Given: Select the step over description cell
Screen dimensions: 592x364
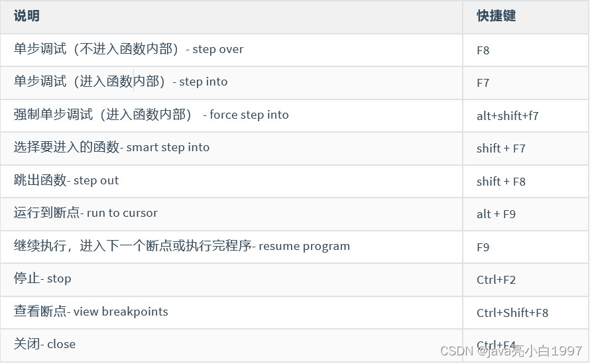Looking at the screenshot, I should pyautogui.click(x=129, y=49).
